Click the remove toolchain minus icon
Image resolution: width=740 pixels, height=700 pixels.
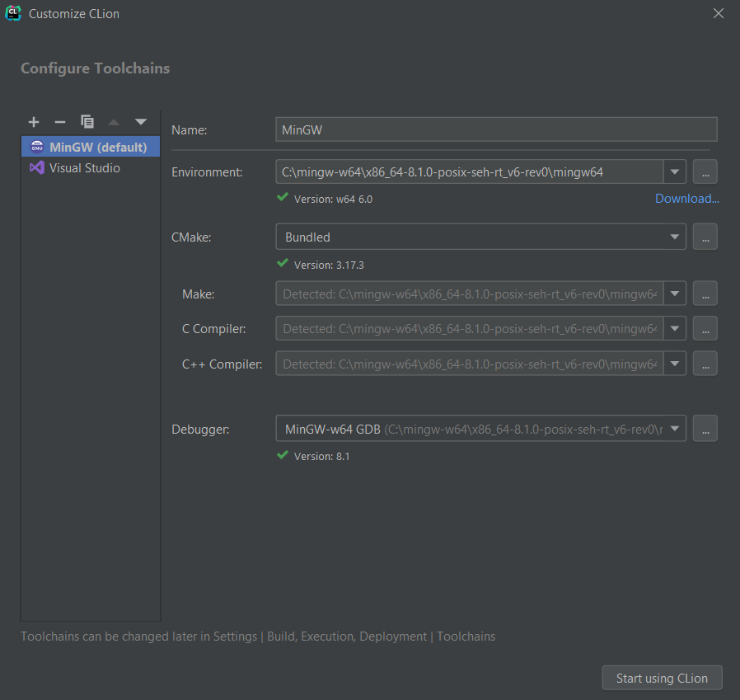coord(60,122)
